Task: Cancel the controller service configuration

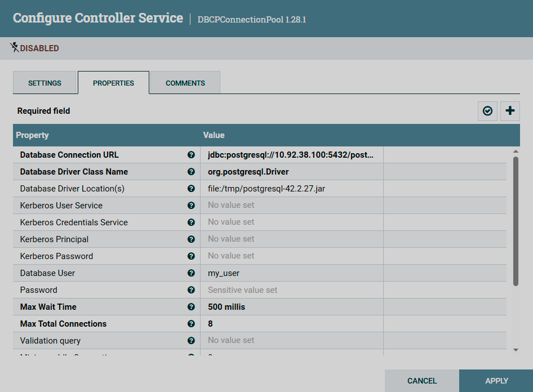Action: pyautogui.click(x=422, y=381)
